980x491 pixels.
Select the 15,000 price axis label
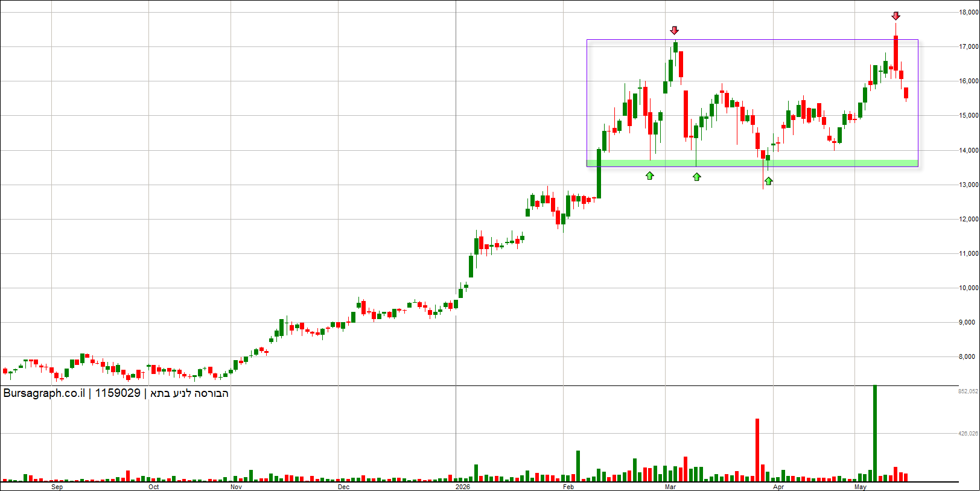(x=969, y=115)
